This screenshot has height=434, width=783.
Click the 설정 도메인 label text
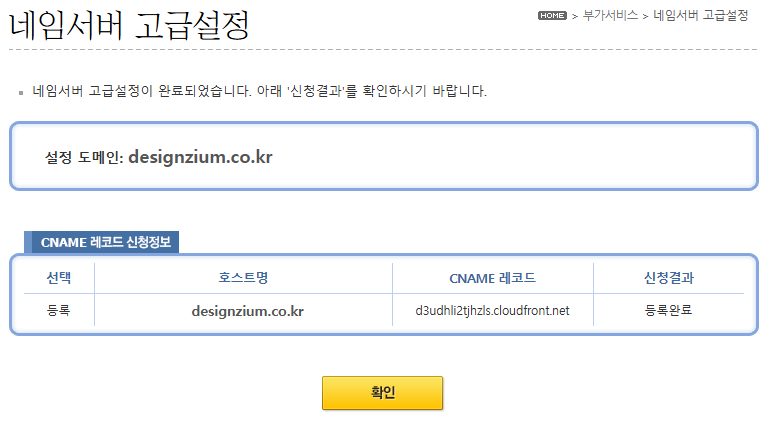point(84,158)
